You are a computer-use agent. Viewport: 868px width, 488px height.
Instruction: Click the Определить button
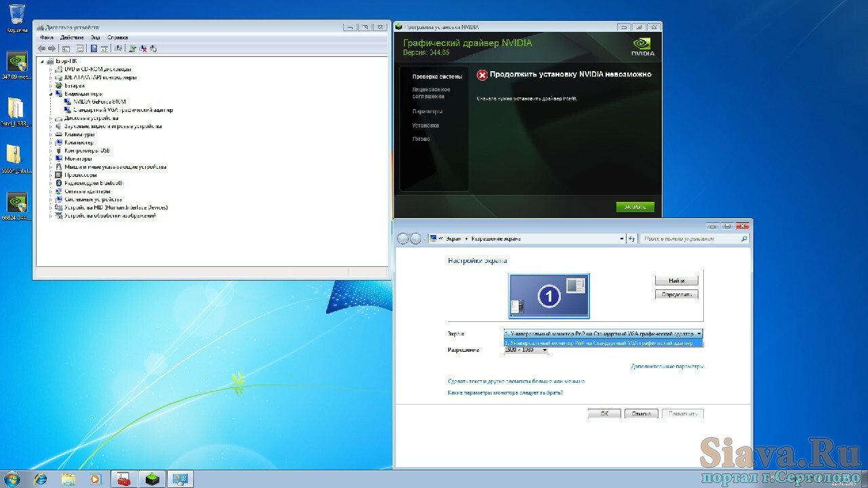pyautogui.click(x=676, y=294)
